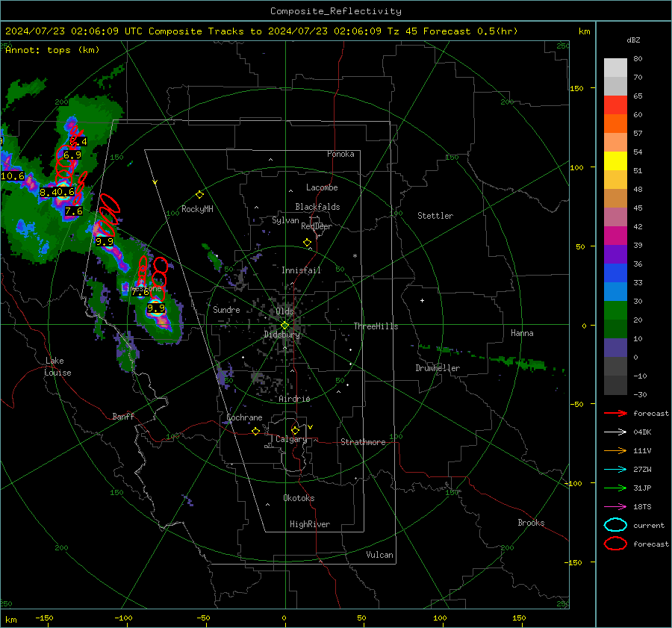The height and width of the screenshot is (628, 672).
Task: Click the RedDeer town label
Action: click(317, 226)
